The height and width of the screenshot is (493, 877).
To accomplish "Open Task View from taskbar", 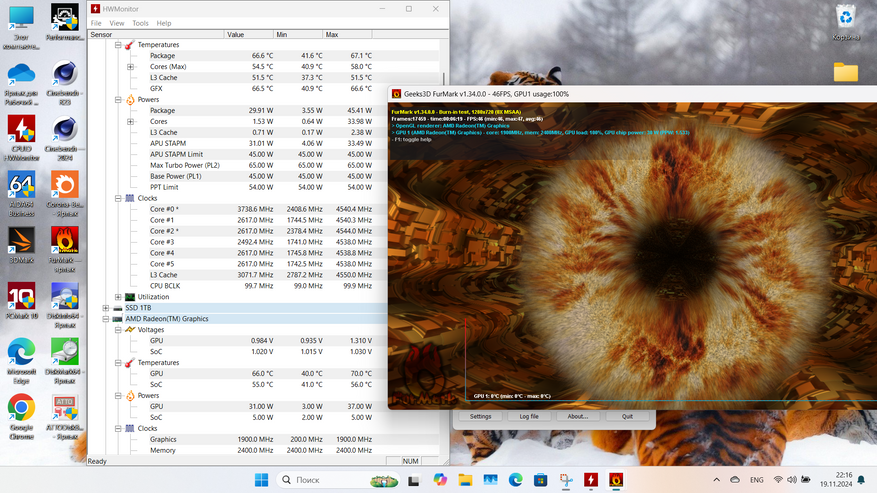I will tap(414, 480).
